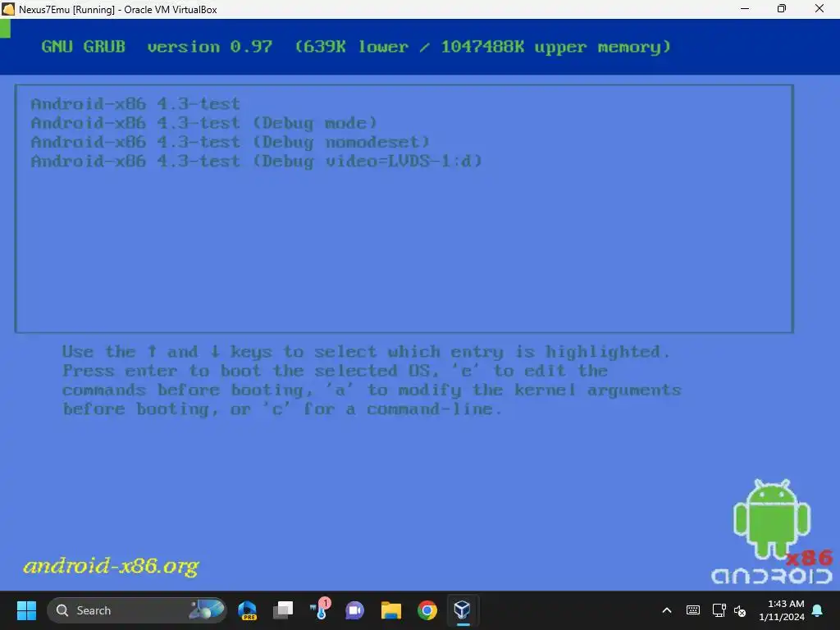This screenshot has height=630, width=840.
Task: Open File Explorer from the taskbar
Action: point(391,610)
